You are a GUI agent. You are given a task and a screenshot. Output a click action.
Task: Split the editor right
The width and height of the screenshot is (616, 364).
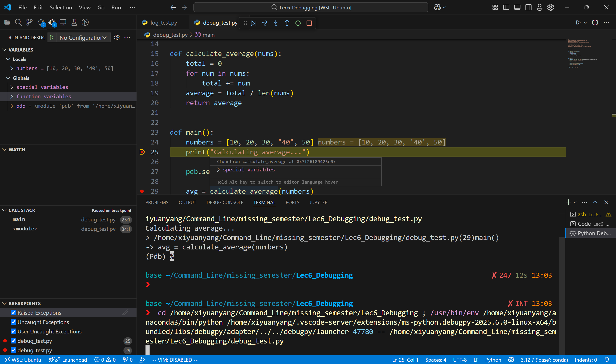pyautogui.click(x=595, y=23)
